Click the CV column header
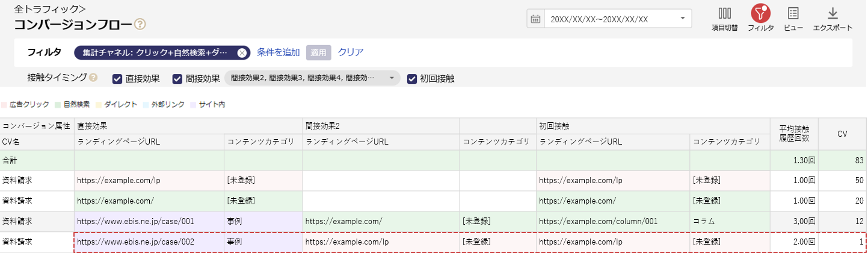868x253 pixels. click(x=842, y=134)
